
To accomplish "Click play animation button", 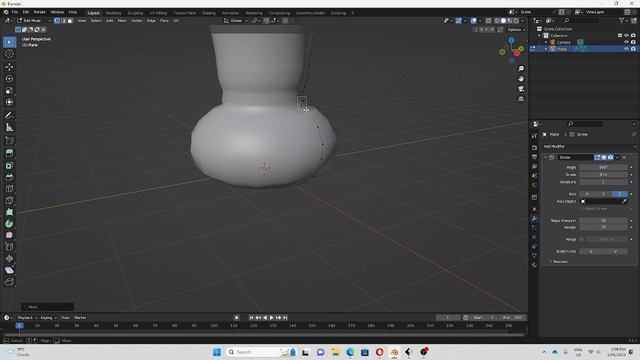I will pyautogui.click(x=271, y=318).
